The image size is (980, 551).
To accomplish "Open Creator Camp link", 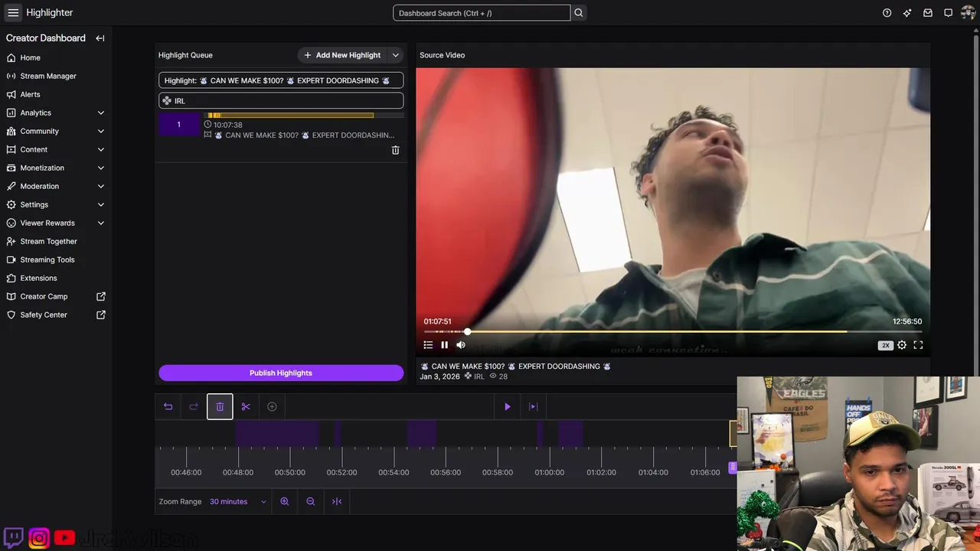I will coord(44,296).
